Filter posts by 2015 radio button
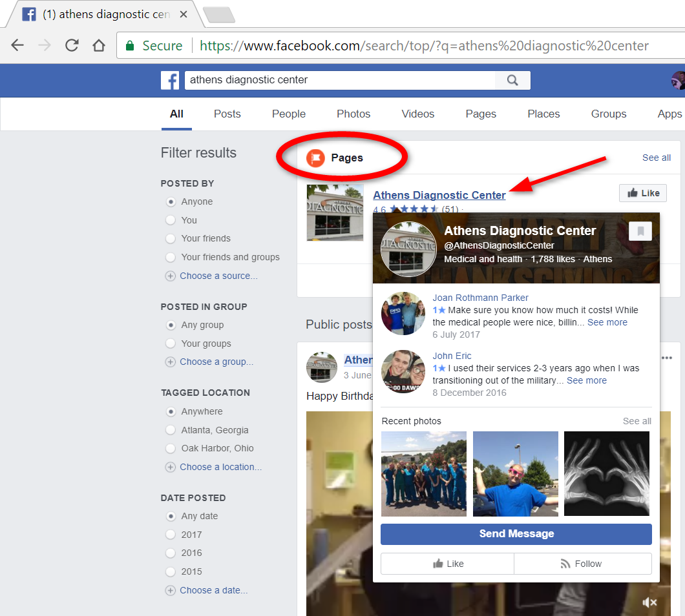 coord(171,572)
